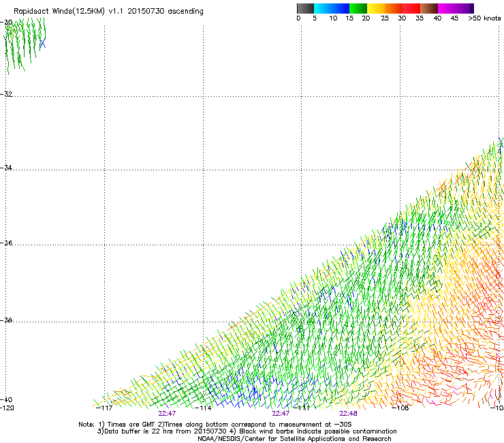Click the blue crossed wind barb in the green patch near -30
The height and width of the screenshot is (443, 504).
click(x=43, y=43)
